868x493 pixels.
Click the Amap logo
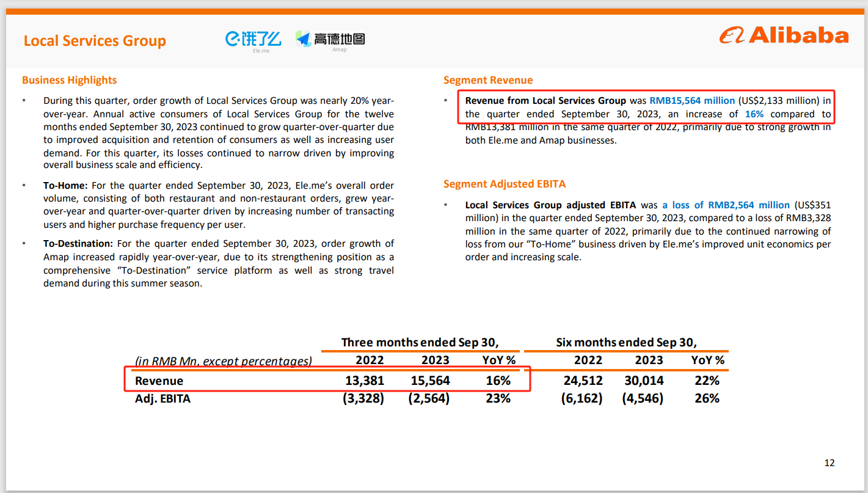330,40
